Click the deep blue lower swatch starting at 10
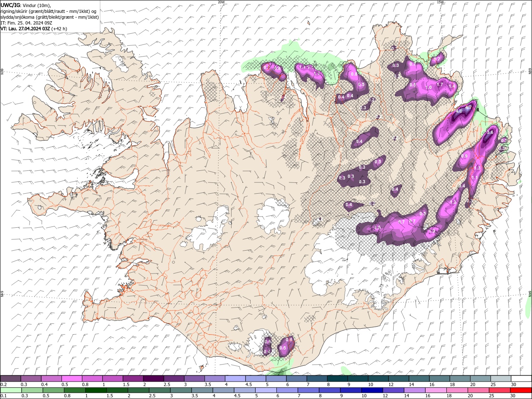 (x=372, y=390)
